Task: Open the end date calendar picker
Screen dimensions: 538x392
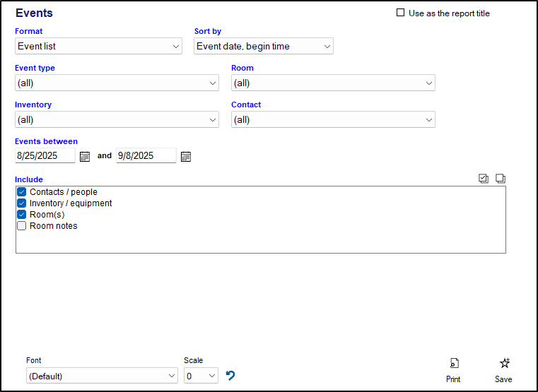Action: pyautogui.click(x=186, y=156)
